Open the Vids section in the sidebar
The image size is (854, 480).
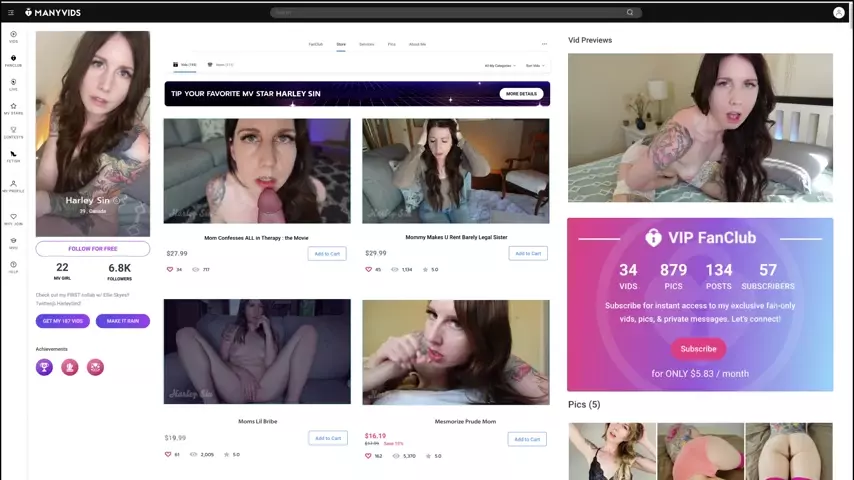[13, 36]
